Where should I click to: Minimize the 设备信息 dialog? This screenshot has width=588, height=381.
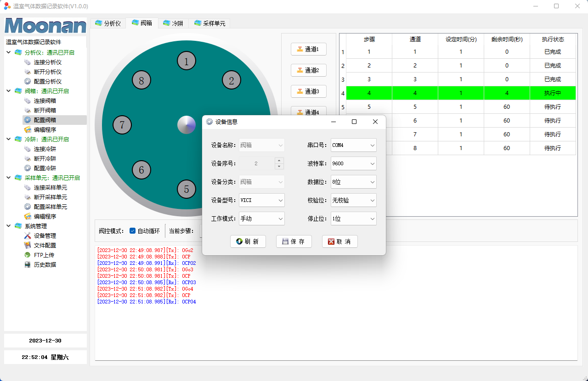(x=333, y=122)
